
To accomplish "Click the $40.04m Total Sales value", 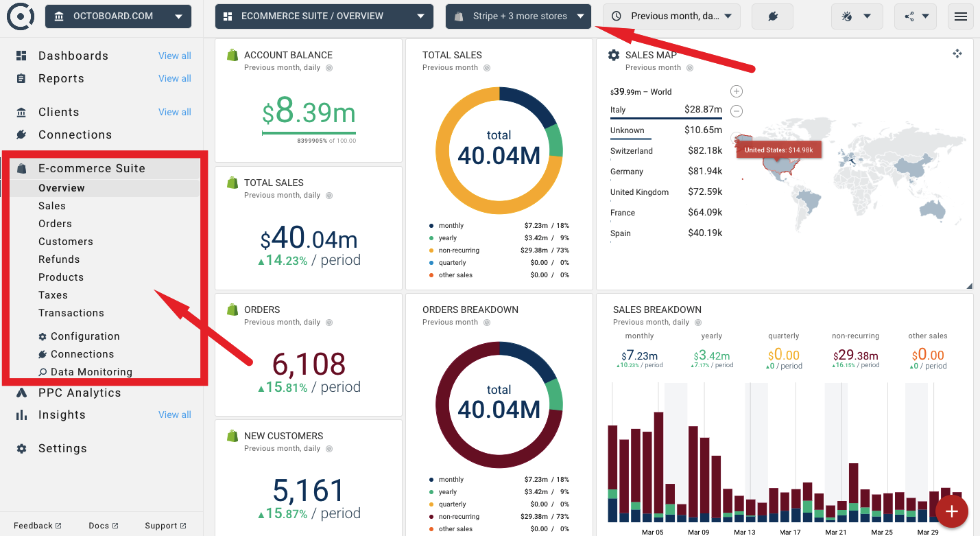I will (x=309, y=239).
